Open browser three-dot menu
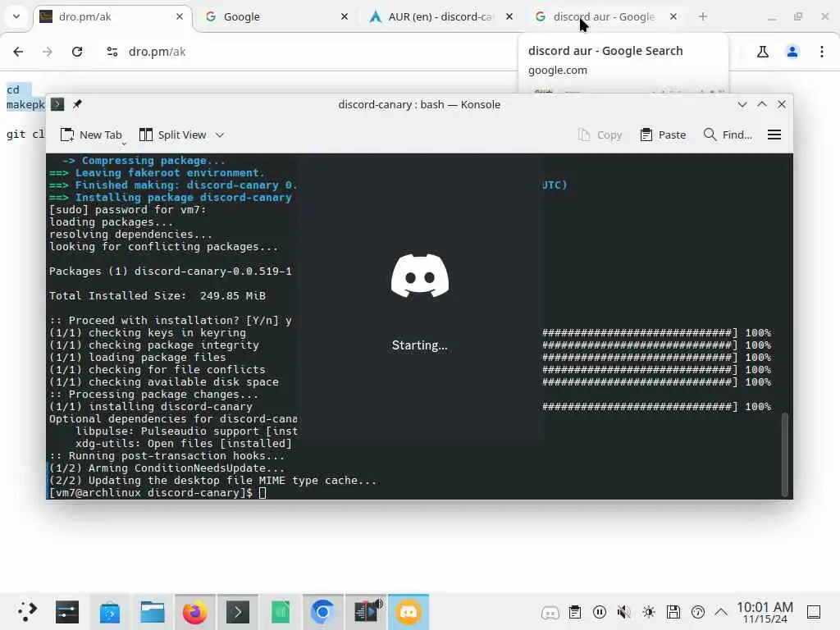 822,52
